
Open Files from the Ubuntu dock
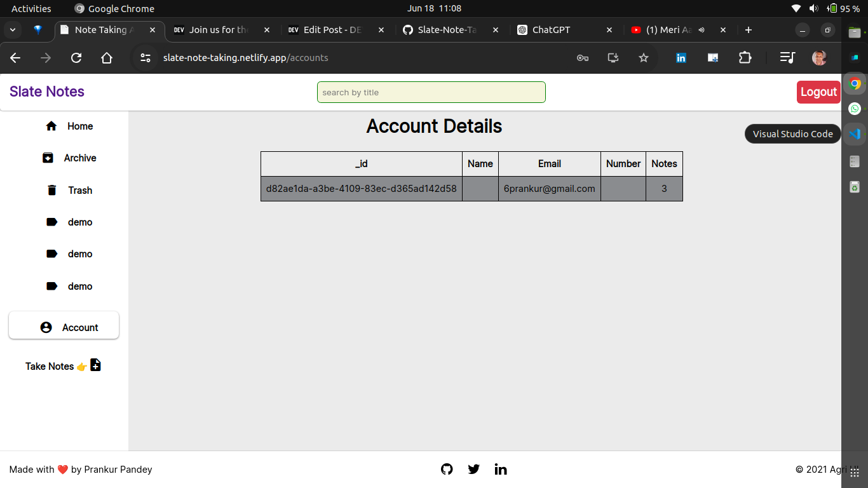(855, 32)
